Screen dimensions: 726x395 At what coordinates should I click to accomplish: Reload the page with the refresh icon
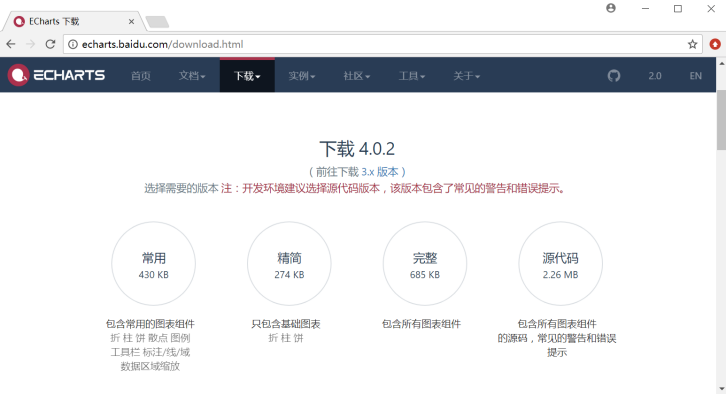click(x=50, y=44)
